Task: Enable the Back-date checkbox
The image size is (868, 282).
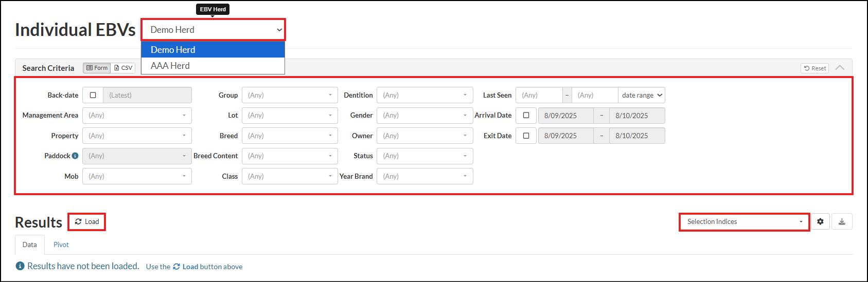Action: (x=93, y=95)
